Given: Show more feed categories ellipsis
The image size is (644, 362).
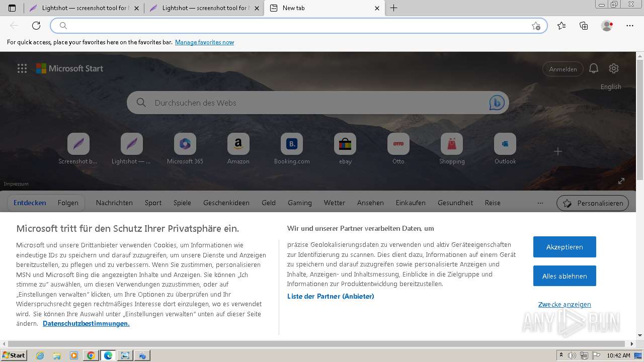Looking at the screenshot, I should click(540, 203).
